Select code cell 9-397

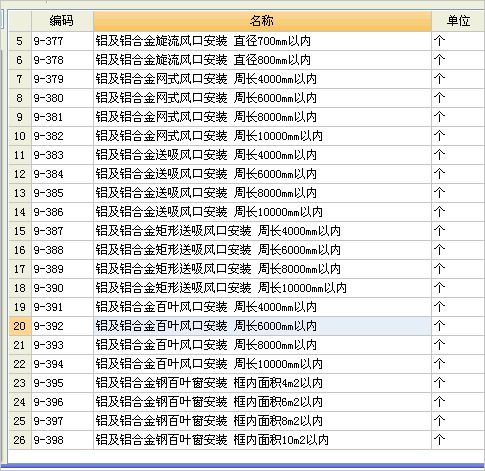62,421
